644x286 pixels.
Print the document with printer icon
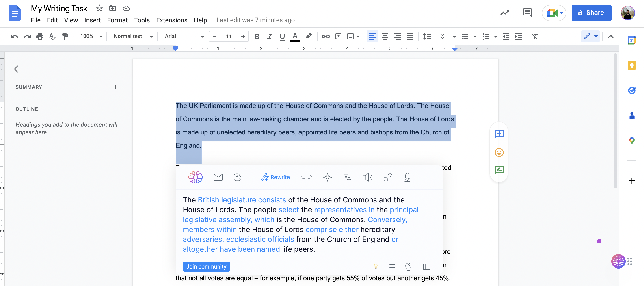[x=40, y=37]
